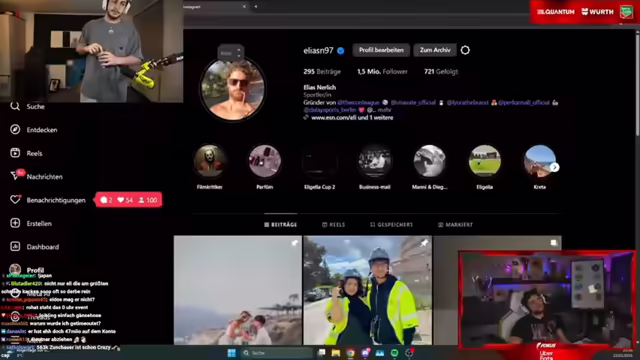Switch to the Gespeichert tab
640x360 pixels.
391,225
